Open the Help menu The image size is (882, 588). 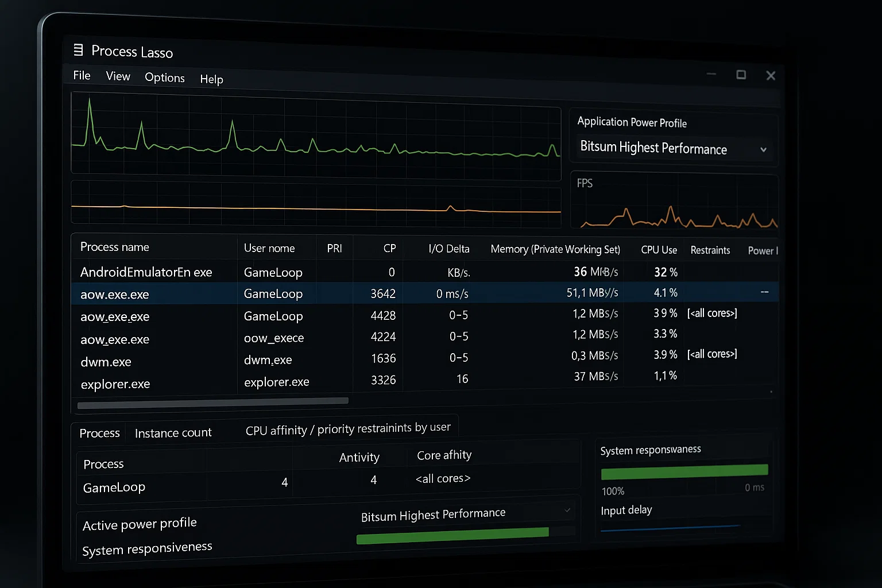coord(211,79)
